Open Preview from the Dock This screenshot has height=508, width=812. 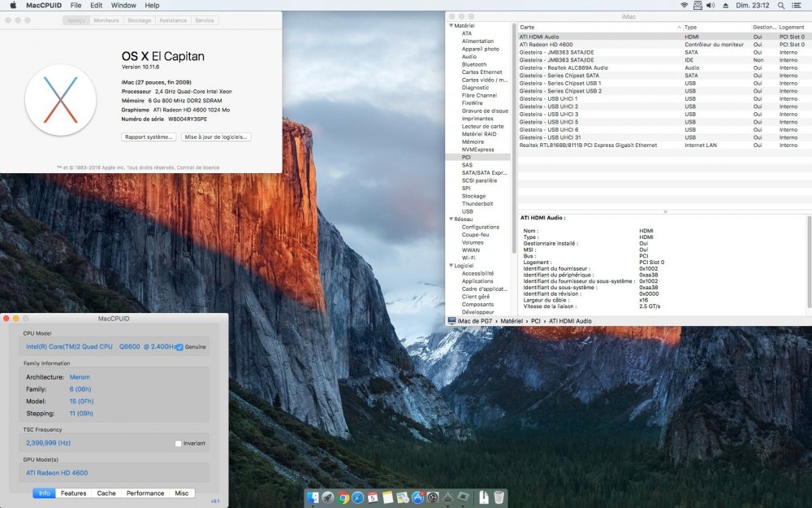pos(403,498)
